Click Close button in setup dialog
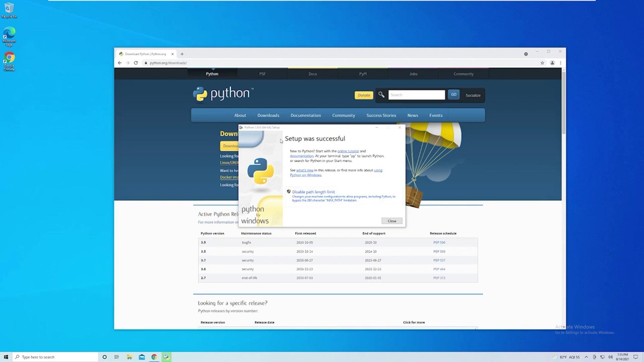This screenshot has width=644, height=362. click(392, 221)
